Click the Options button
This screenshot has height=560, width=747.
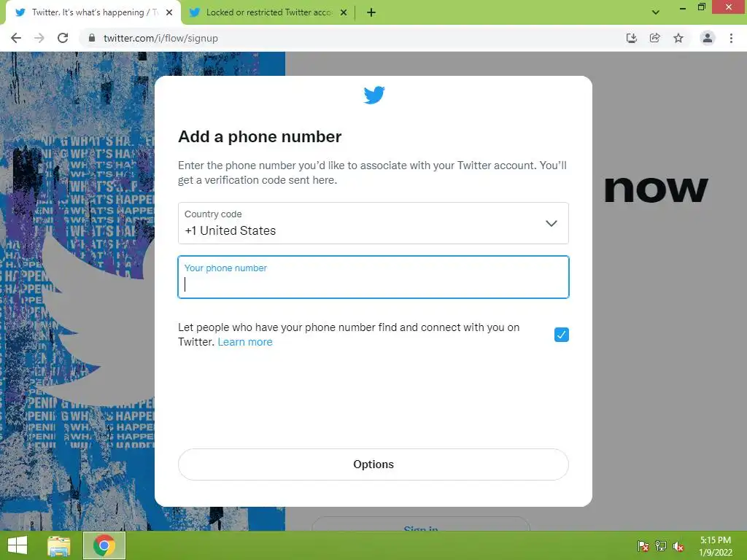(373, 464)
